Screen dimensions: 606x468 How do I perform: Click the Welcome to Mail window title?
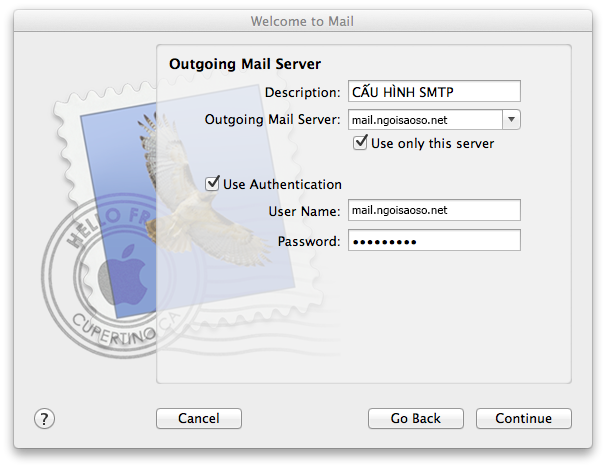(x=302, y=21)
